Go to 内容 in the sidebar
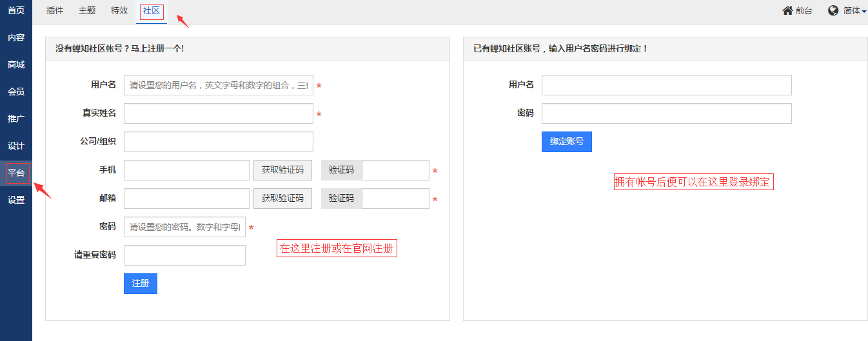Viewport: 868px width, 341px height. coord(16,37)
